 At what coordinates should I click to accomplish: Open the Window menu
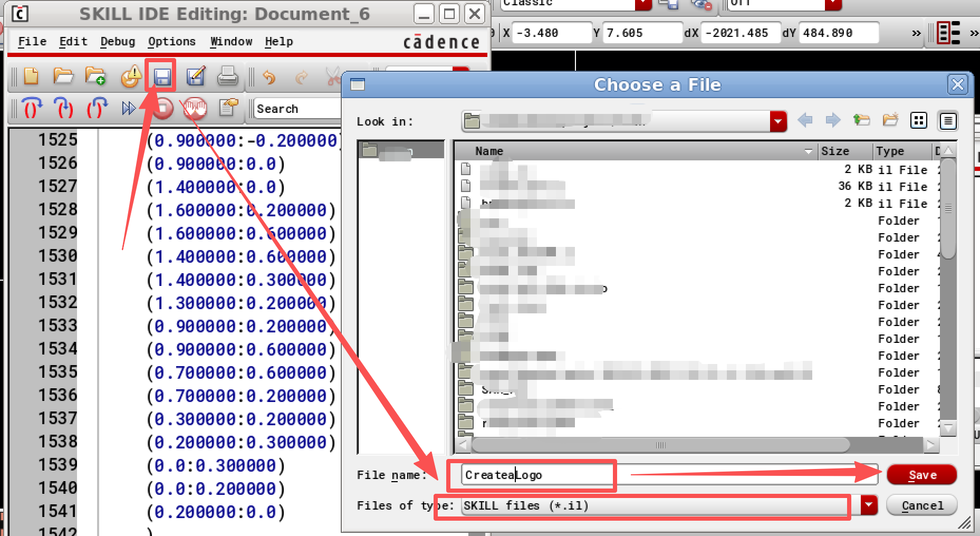coord(231,41)
